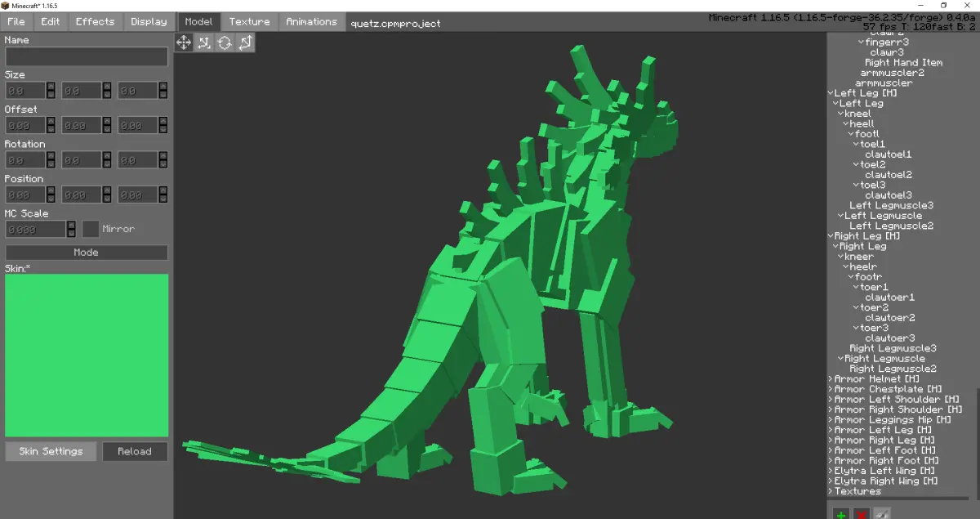Toggle the Mirror checkbox

click(x=91, y=229)
